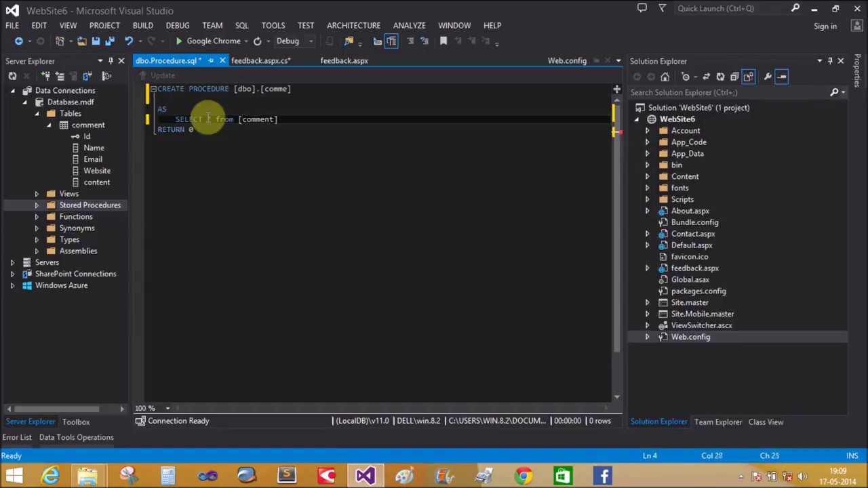
Task: Click the Open File toolbar icon
Action: coord(82,41)
